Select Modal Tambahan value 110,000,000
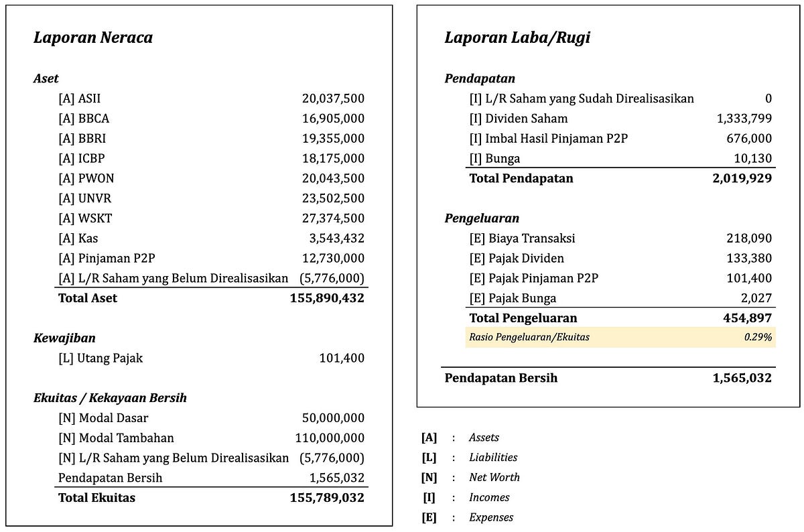 click(x=330, y=438)
